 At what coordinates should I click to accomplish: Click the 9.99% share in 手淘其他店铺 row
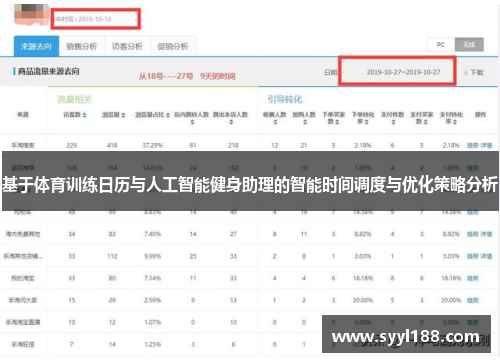click(153, 256)
